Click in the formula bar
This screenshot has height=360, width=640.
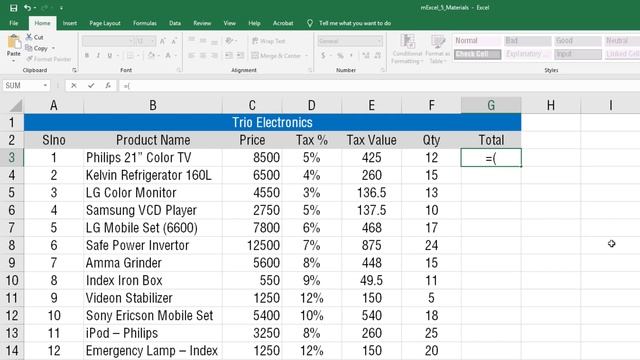380,85
